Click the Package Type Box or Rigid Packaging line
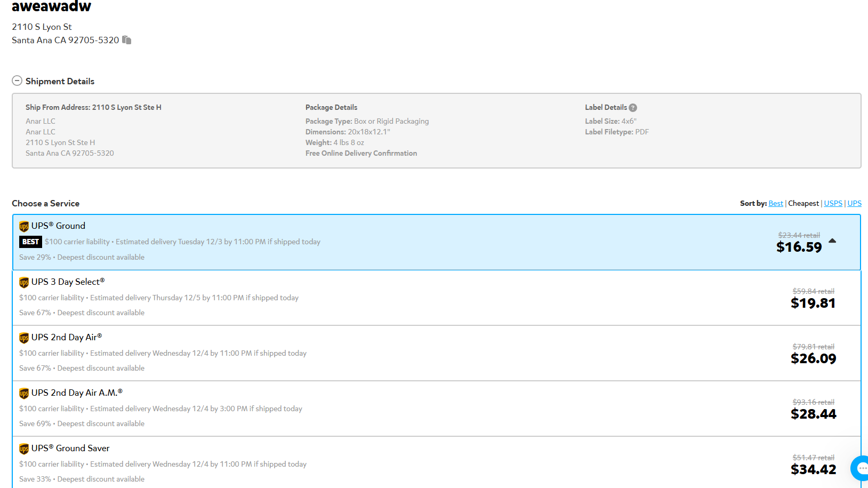This screenshot has width=868, height=488. coord(367,121)
